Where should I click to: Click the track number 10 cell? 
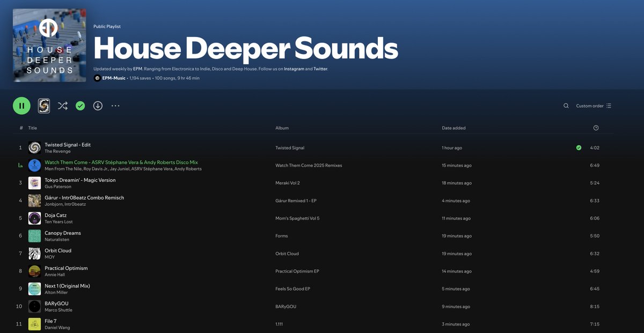[x=19, y=307]
